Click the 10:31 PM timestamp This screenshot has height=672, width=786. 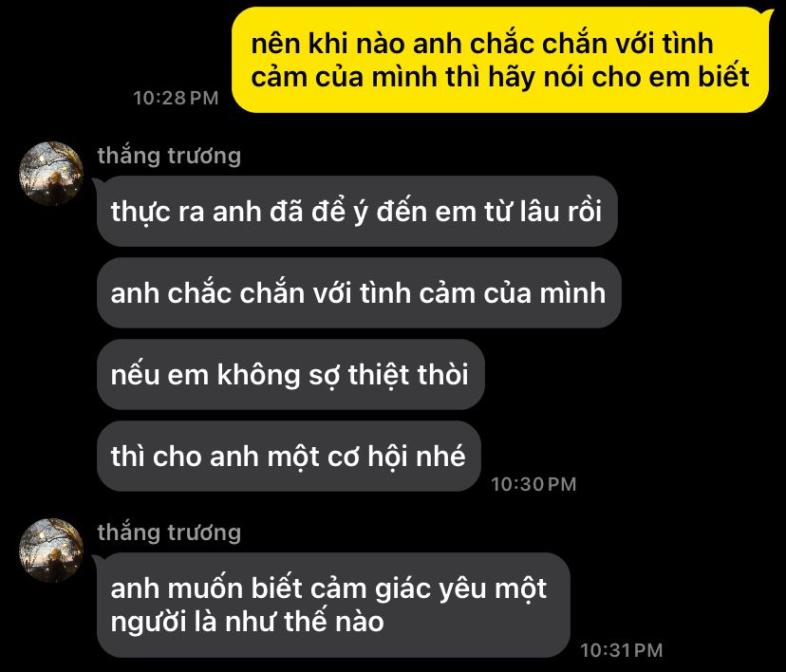pyautogui.click(x=622, y=650)
